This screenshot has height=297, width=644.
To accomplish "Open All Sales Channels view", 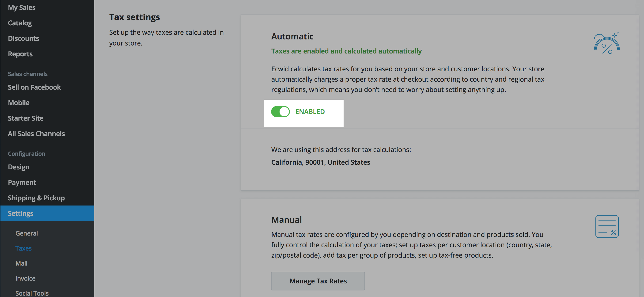I will click(x=36, y=133).
